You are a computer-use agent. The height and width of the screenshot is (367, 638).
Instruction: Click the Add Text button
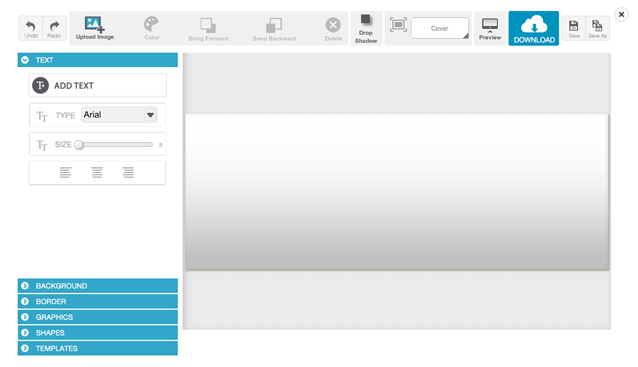98,85
